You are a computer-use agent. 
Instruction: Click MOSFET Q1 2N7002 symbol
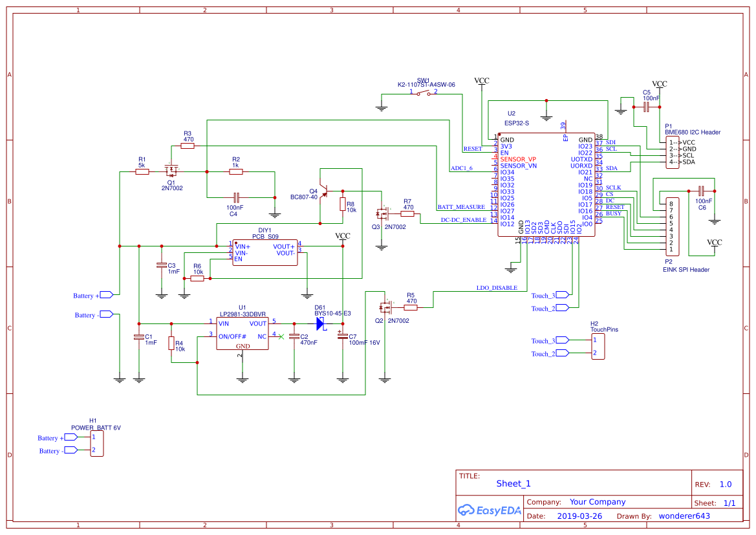coord(170,171)
